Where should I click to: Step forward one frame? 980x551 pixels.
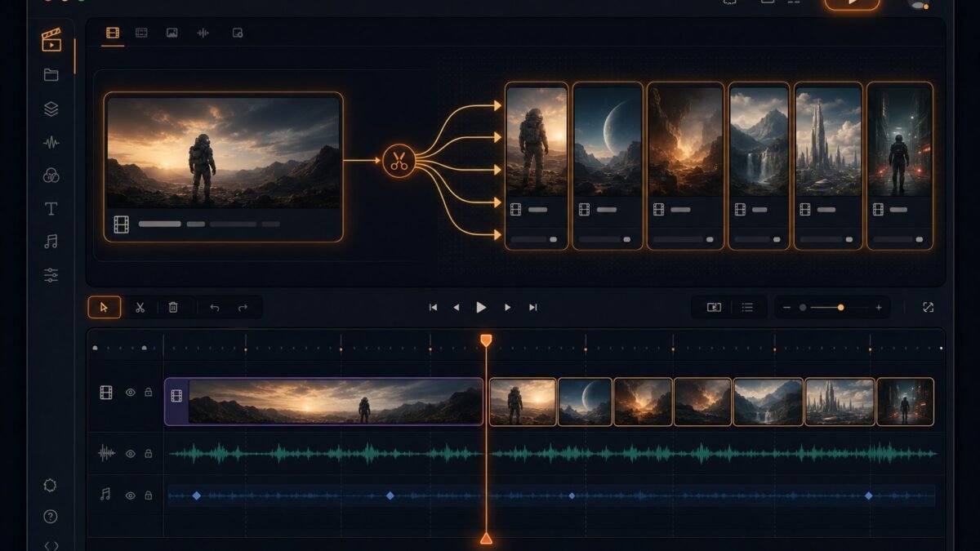coord(507,307)
